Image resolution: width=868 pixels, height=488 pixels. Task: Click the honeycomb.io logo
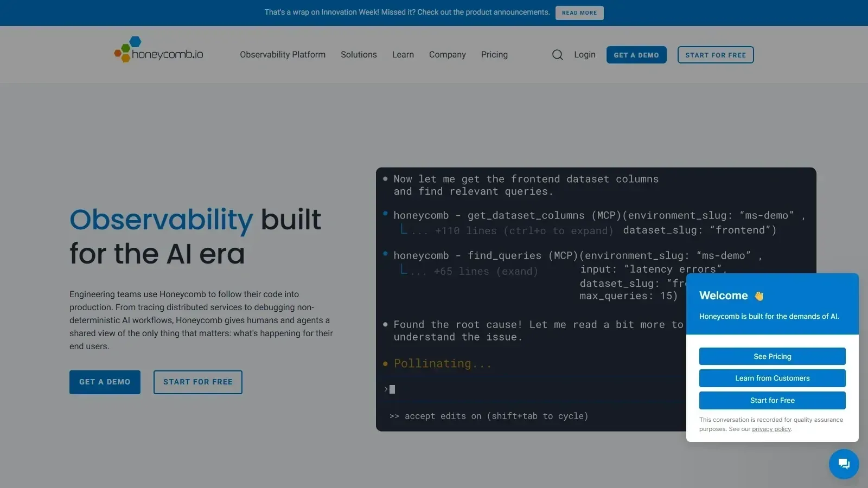point(158,50)
